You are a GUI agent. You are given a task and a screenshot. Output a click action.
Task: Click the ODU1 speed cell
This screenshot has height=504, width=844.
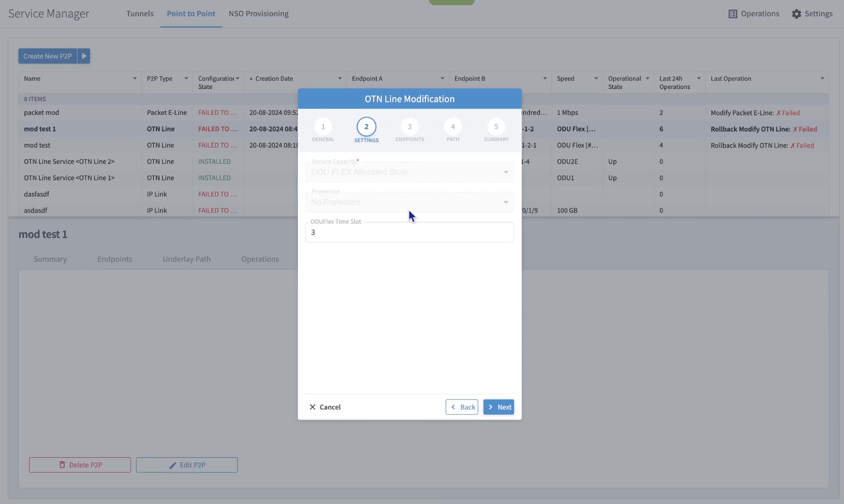565,178
